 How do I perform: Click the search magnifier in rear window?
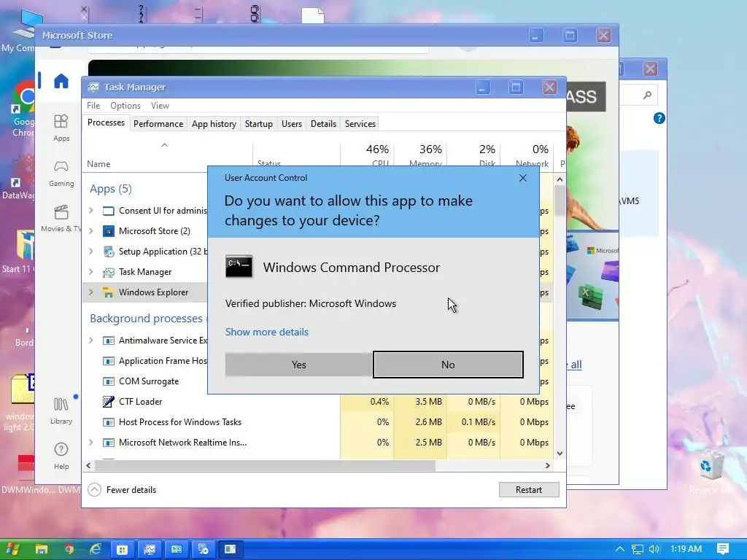point(647,96)
